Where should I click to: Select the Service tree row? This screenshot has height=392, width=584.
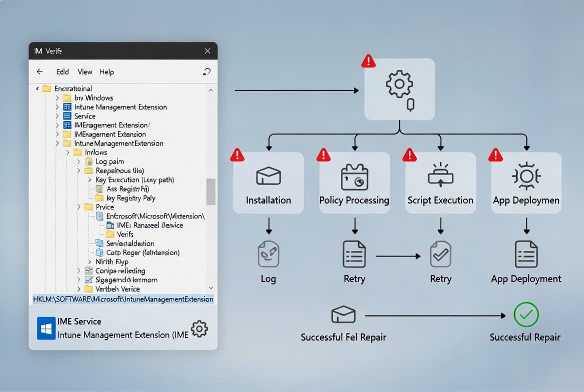(x=79, y=116)
